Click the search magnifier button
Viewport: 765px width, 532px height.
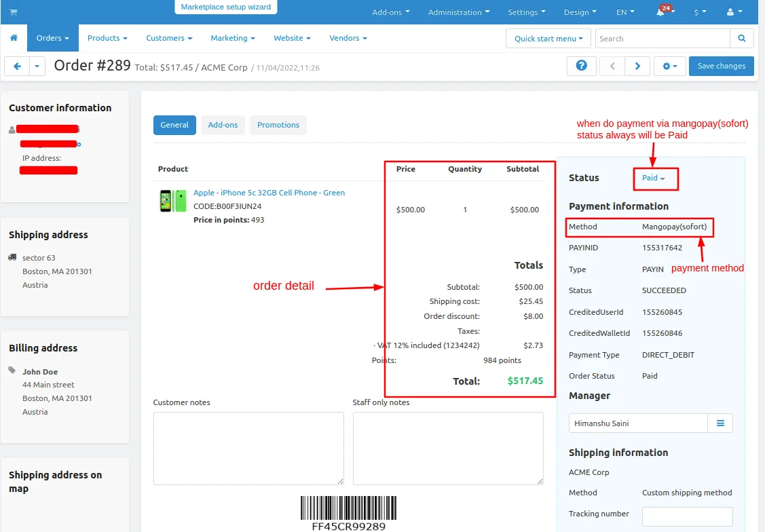tap(741, 39)
